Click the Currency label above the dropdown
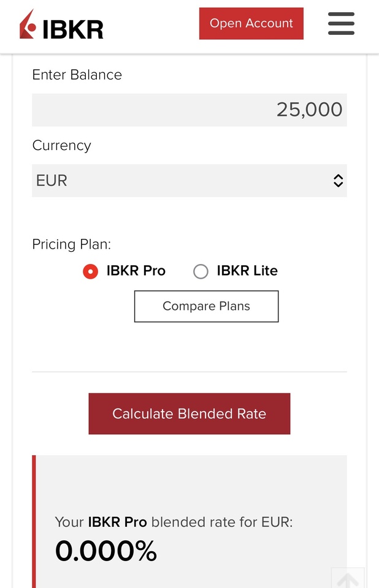The width and height of the screenshot is (379, 588). tap(61, 146)
